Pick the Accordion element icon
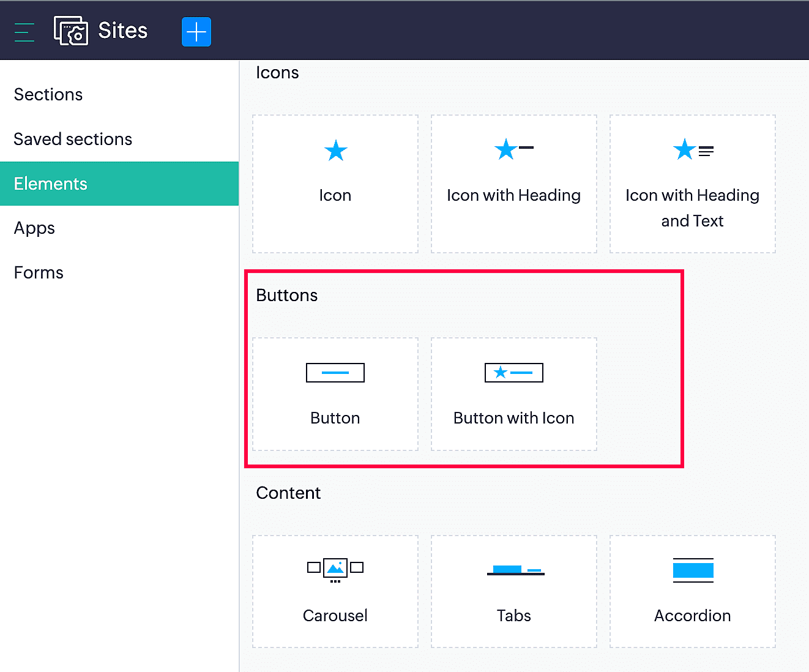 [x=693, y=570]
